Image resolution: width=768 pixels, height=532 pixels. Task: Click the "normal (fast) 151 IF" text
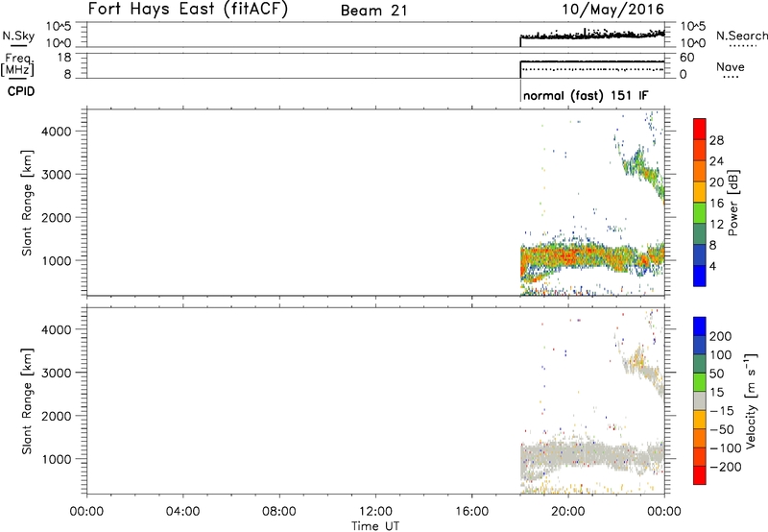586,95
